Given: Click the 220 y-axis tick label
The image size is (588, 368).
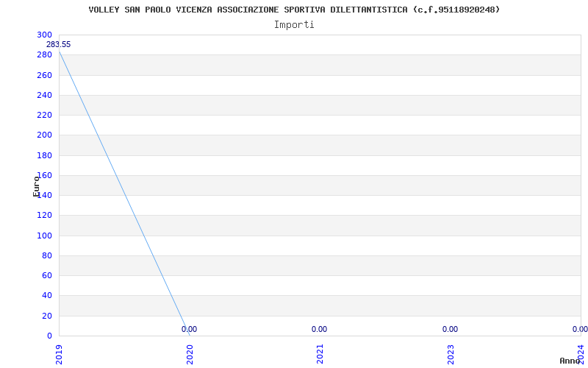Looking at the screenshot, I should (x=44, y=116).
